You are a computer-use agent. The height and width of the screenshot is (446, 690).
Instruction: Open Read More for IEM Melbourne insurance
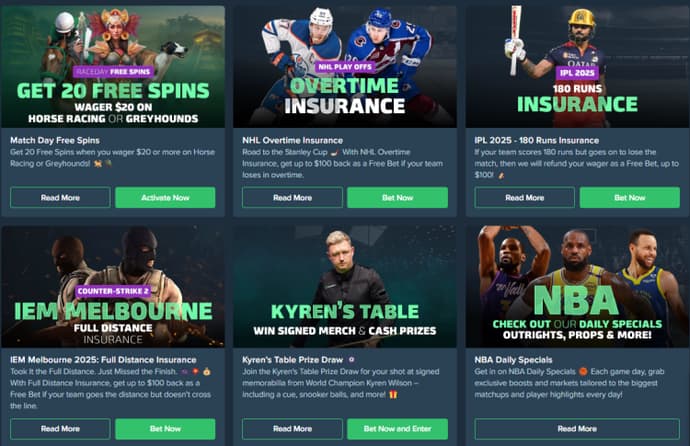[x=60, y=429]
